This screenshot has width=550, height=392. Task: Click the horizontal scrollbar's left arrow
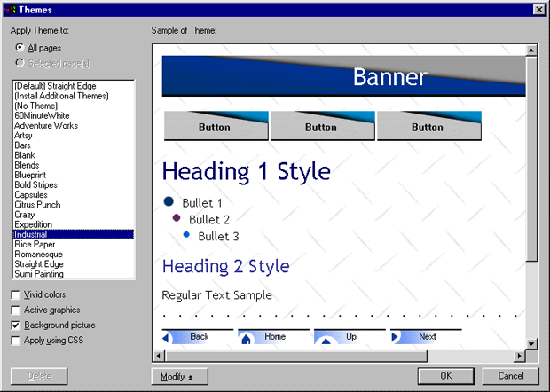coord(160,356)
